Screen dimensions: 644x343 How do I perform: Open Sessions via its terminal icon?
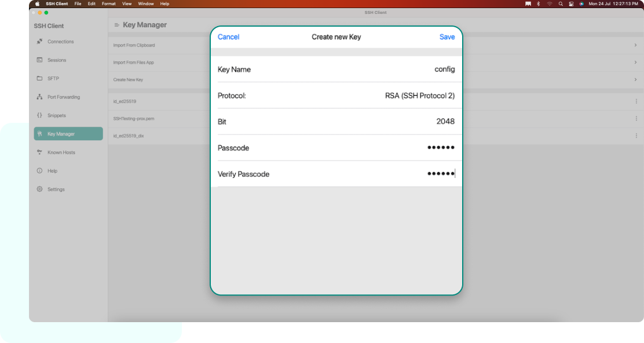39,60
